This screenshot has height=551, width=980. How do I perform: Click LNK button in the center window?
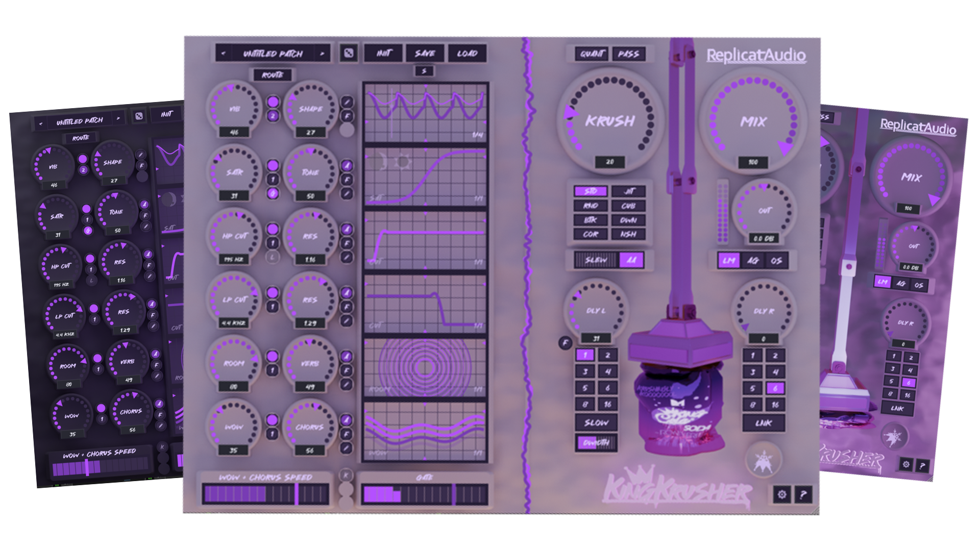[x=764, y=423]
